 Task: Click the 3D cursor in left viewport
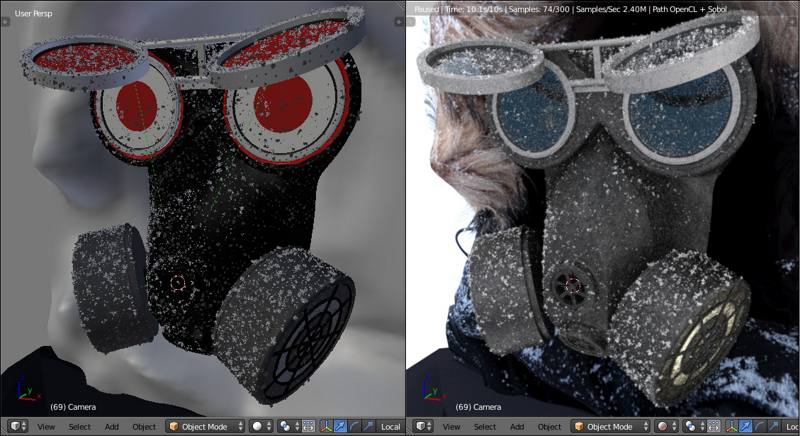pos(178,283)
